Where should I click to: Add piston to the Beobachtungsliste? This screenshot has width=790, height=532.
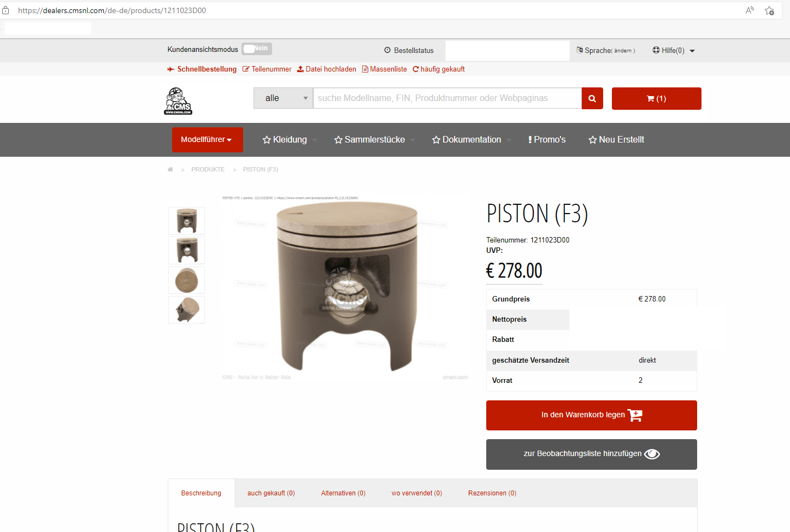(x=592, y=454)
